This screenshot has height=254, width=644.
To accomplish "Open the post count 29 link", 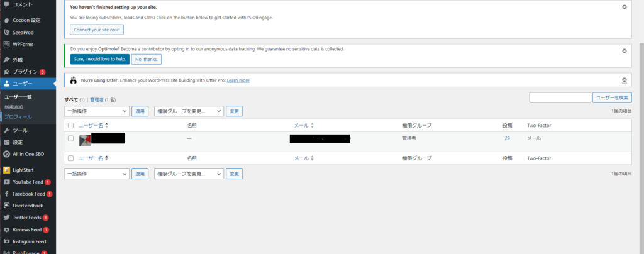I will coord(508,139).
